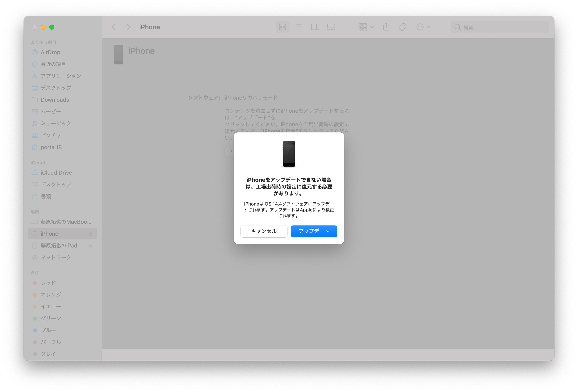Image resolution: width=578 pixels, height=392 pixels.
Task: Select the ブルー tag in sidebar
Action: pos(48,330)
